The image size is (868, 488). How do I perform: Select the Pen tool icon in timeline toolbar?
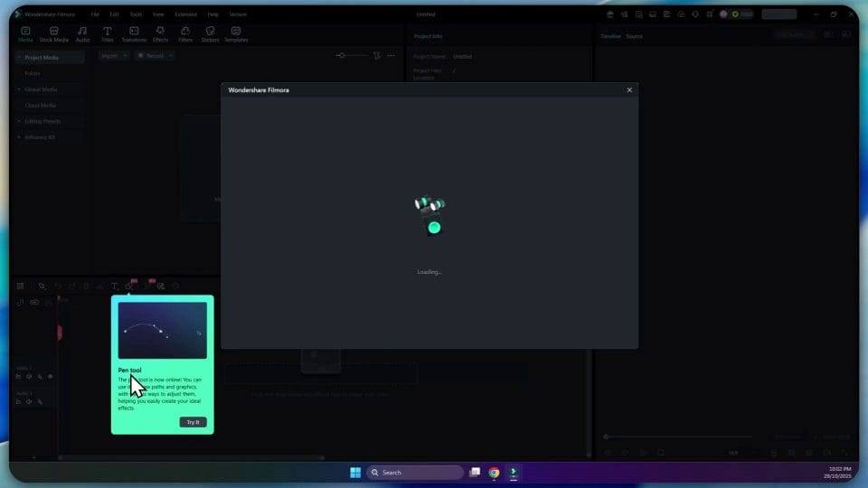(x=129, y=286)
